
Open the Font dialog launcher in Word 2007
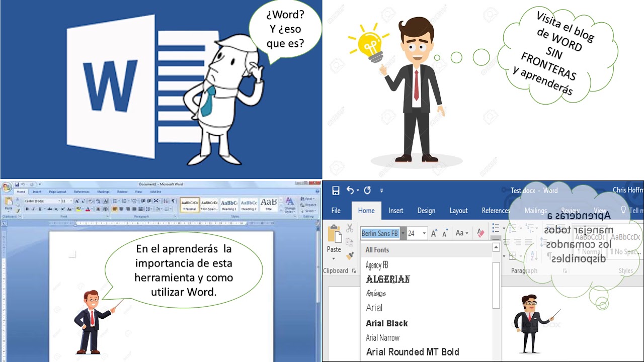pos(107,216)
